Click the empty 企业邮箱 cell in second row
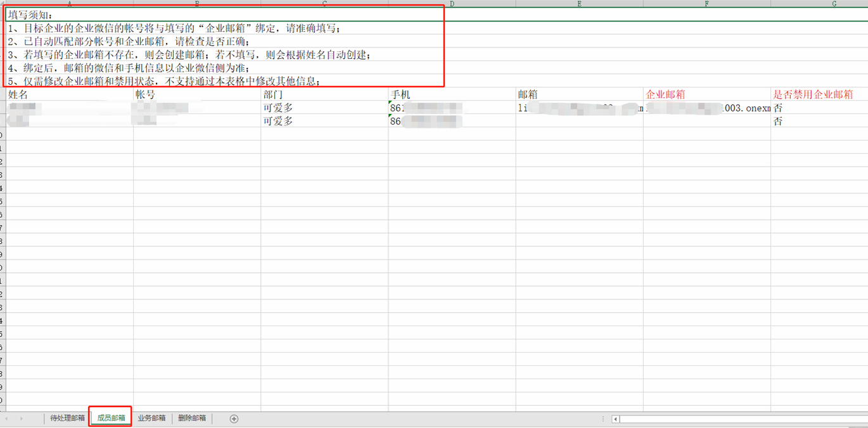Image resolution: width=868 pixels, height=428 pixels. pos(706,122)
